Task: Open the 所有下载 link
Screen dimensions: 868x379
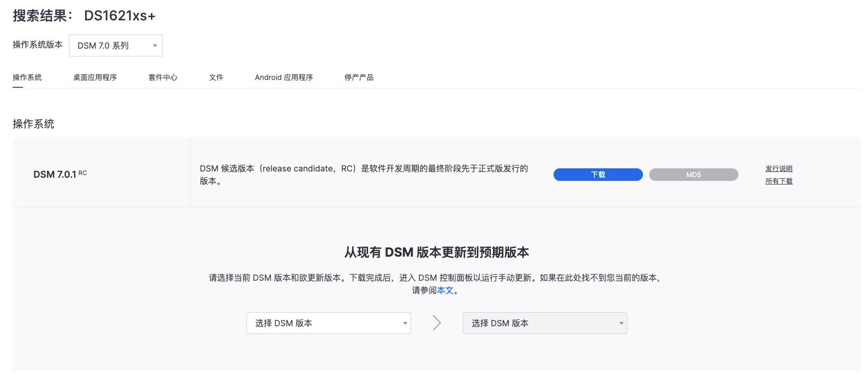Action: (779, 181)
